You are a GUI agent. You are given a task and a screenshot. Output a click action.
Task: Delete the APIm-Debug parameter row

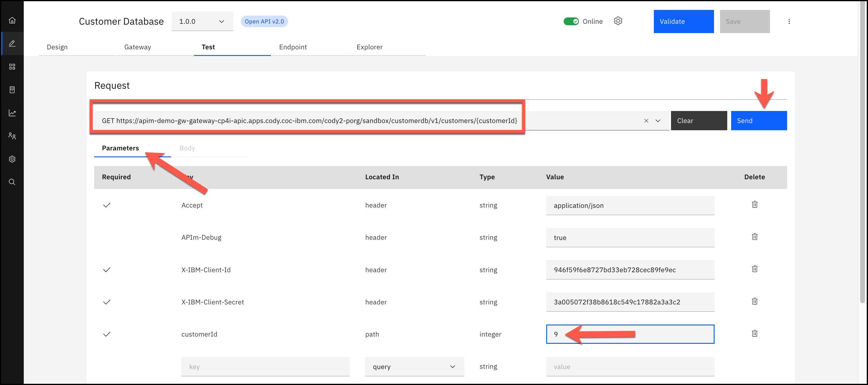coord(754,237)
